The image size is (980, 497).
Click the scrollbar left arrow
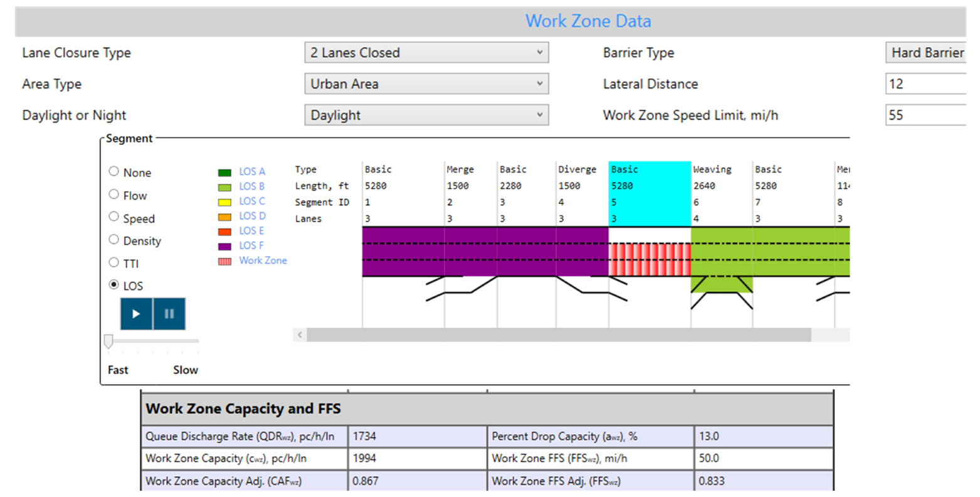300,335
